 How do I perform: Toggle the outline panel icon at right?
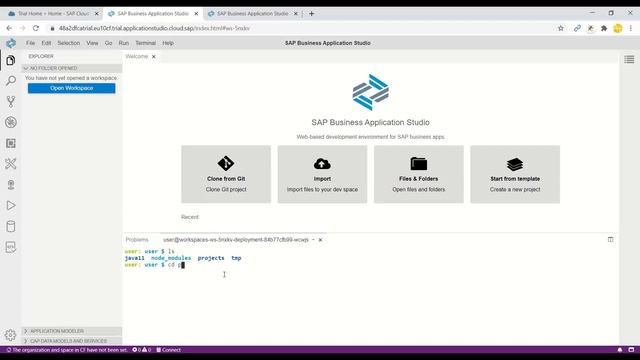629,60
